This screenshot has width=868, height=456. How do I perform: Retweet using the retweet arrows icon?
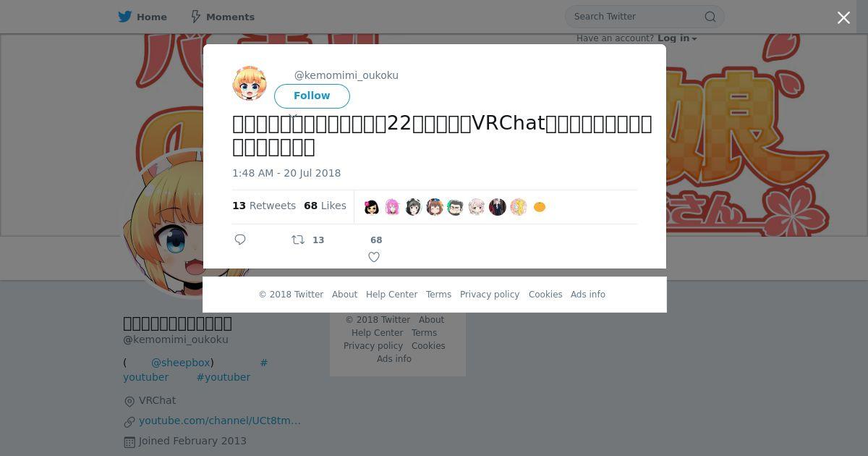coord(298,240)
